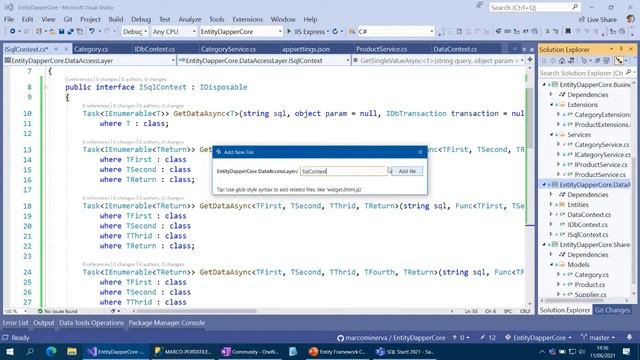Open Microsoft Edge from taskbar
Image resolution: width=640 pixels, height=360 pixels.
[x=51, y=351]
